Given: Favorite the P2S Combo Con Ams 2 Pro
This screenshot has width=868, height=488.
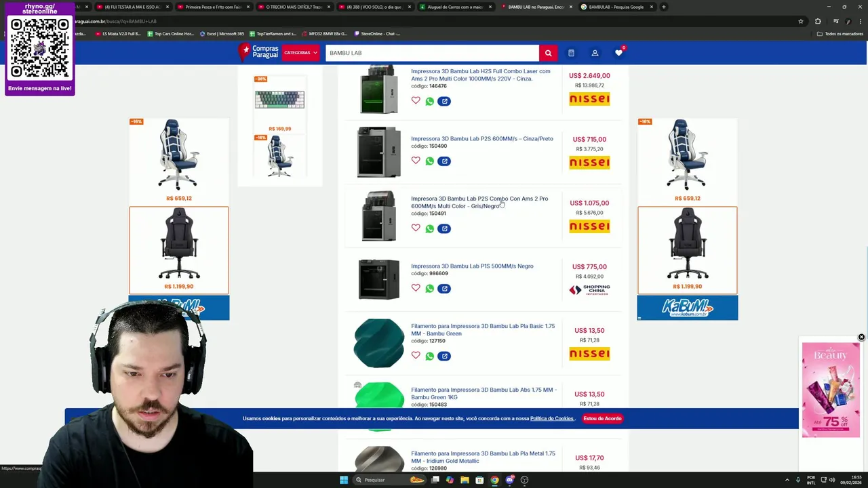Looking at the screenshot, I should (416, 228).
